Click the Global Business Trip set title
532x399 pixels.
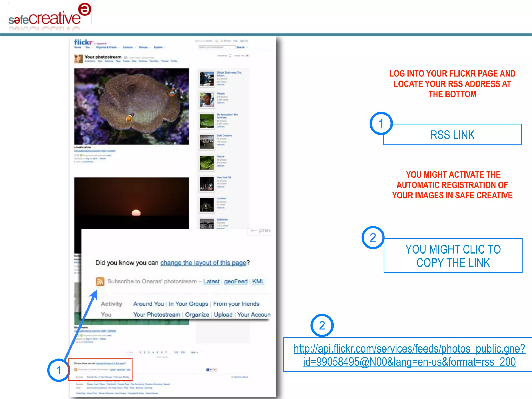(229, 74)
